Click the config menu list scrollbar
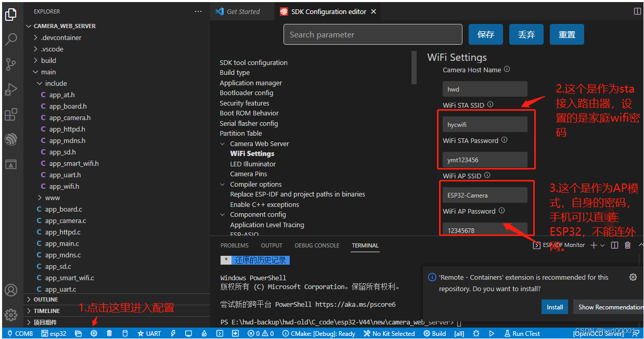The height and width of the screenshot is (339, 644). 414,68
